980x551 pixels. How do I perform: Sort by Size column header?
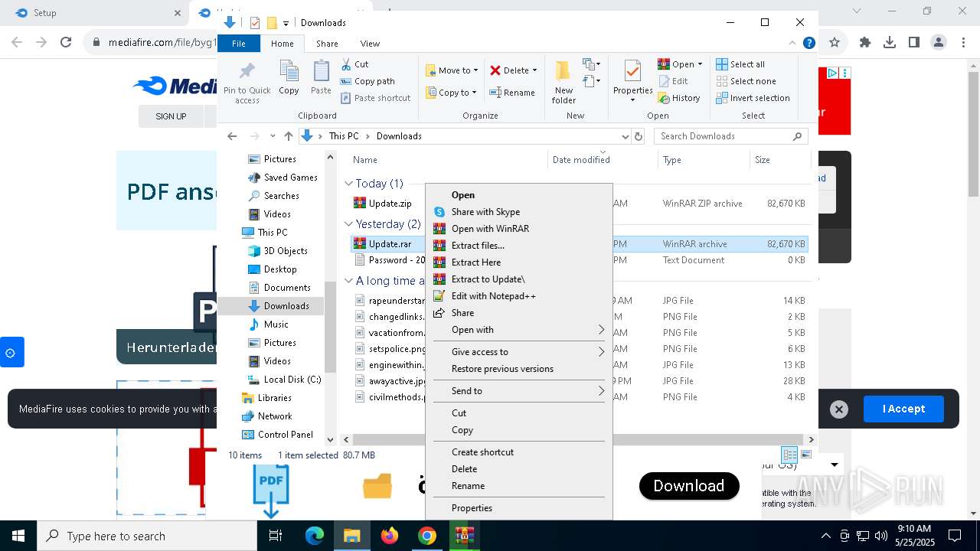(x=779, y=160)
